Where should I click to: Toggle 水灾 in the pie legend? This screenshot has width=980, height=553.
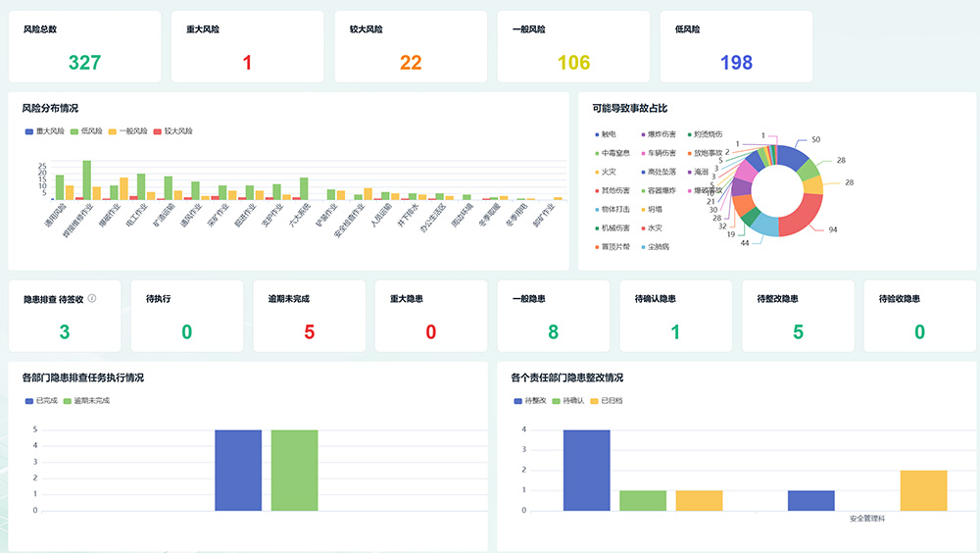(x=652, y=228)
